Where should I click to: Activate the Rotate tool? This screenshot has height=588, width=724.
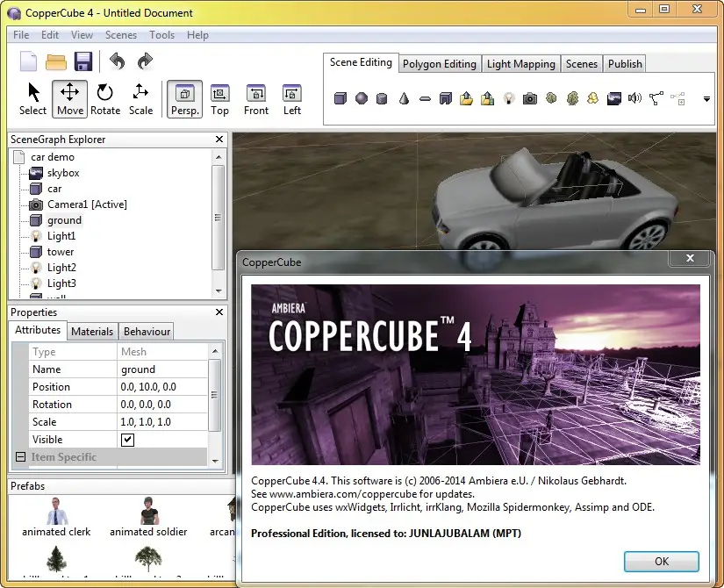coord(105,99)
